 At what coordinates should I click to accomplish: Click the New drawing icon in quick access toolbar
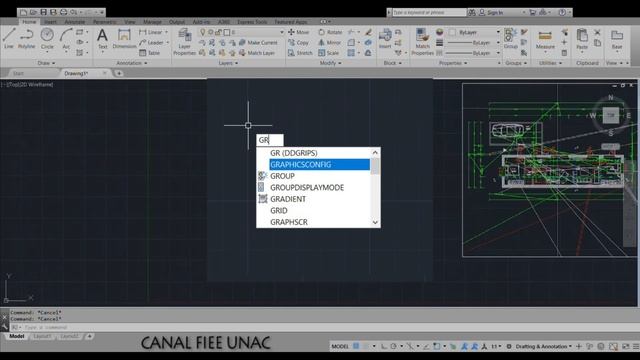24,12
